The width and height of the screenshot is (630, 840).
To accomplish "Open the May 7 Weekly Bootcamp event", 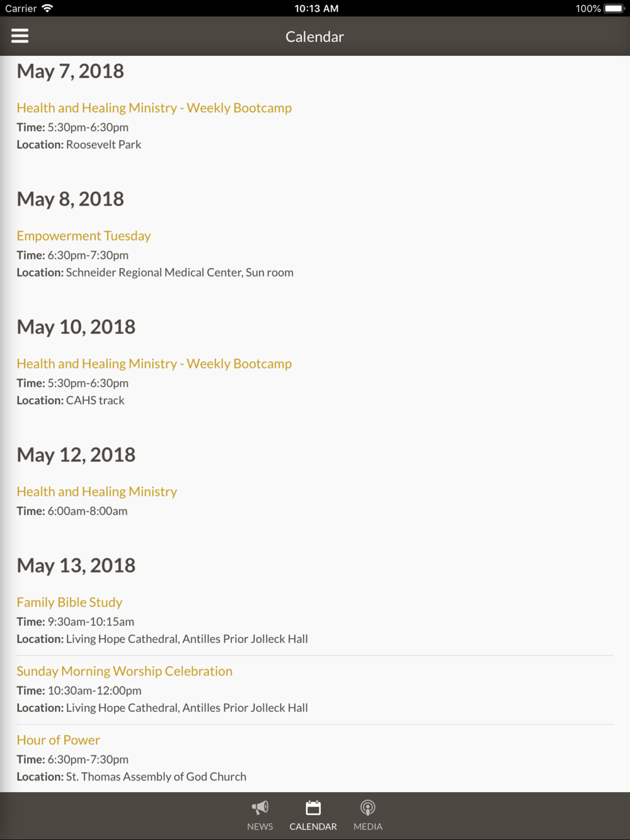I will pos(154,108).
